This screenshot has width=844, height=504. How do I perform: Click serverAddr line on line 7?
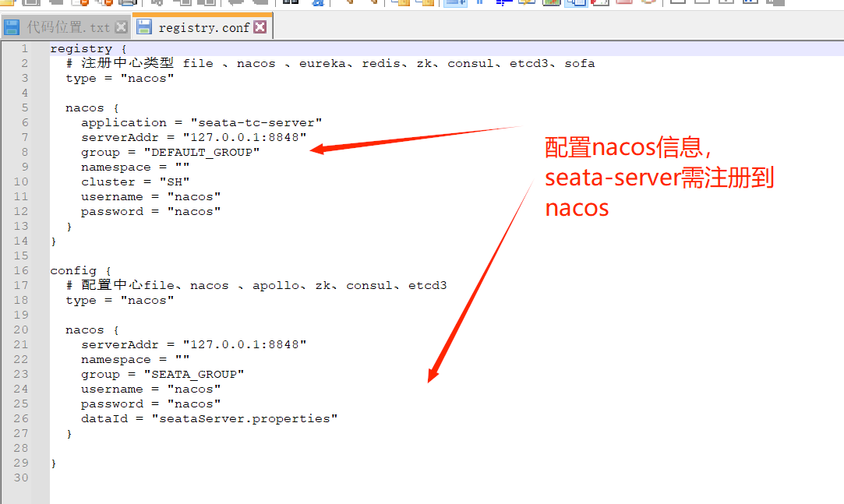point(194,138)
